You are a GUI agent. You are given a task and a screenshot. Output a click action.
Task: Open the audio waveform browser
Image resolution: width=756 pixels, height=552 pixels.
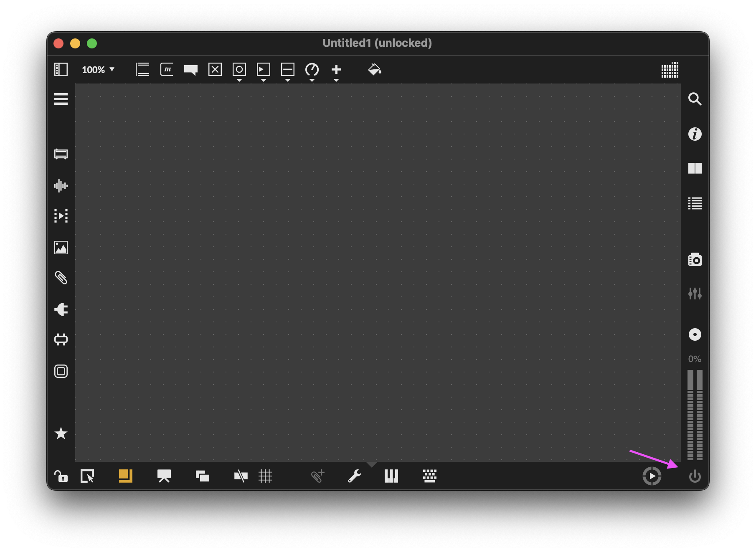[61, 186]
